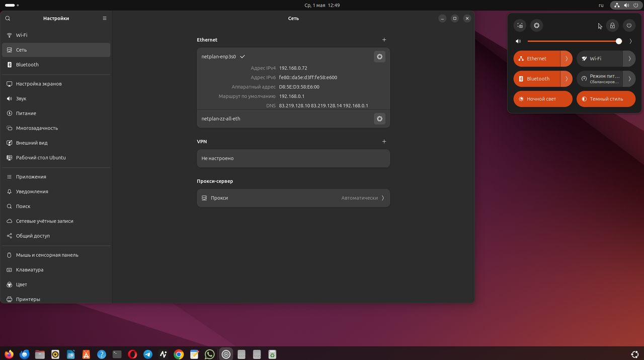644x360 pixels.
Task: Open Звук sound settings in sidebar
Action: click(x=56, y=99)
